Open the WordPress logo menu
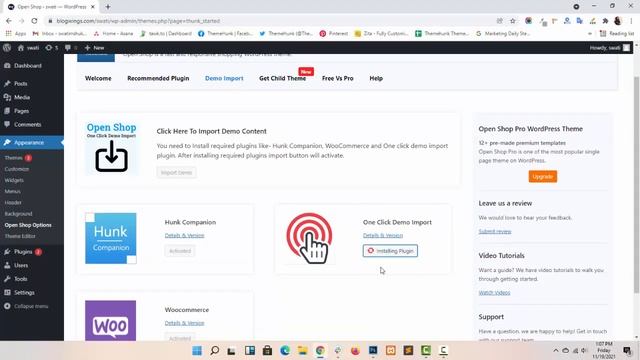The width and height of the screenshot is (640, 360). [x=7, y=48]
